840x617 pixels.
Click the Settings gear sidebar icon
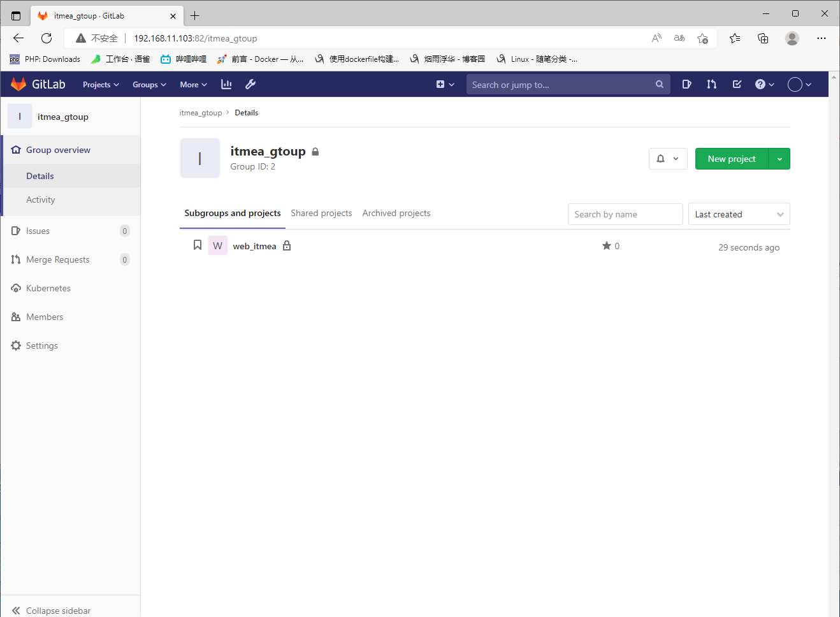pyautogui.click(x=16, y=345)
